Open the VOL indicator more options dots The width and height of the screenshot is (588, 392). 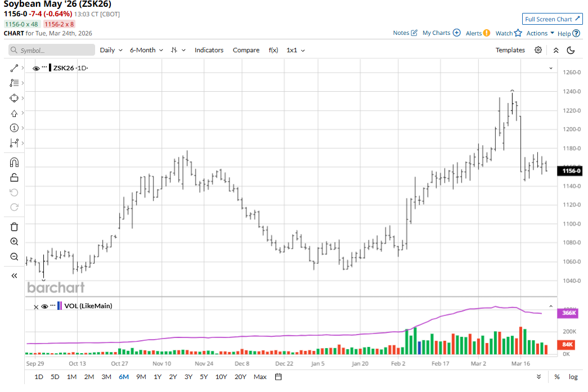pyautogui.click(x=53, y=305)
